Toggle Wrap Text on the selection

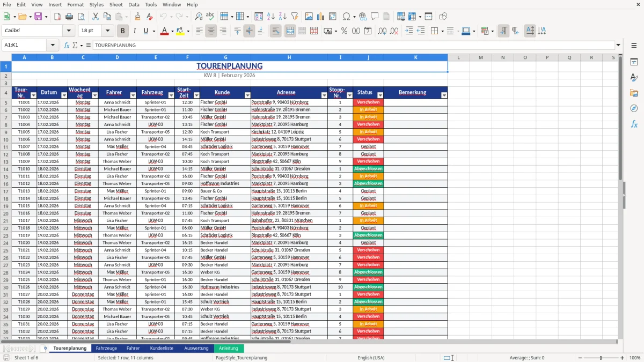[x=275, y=31]
